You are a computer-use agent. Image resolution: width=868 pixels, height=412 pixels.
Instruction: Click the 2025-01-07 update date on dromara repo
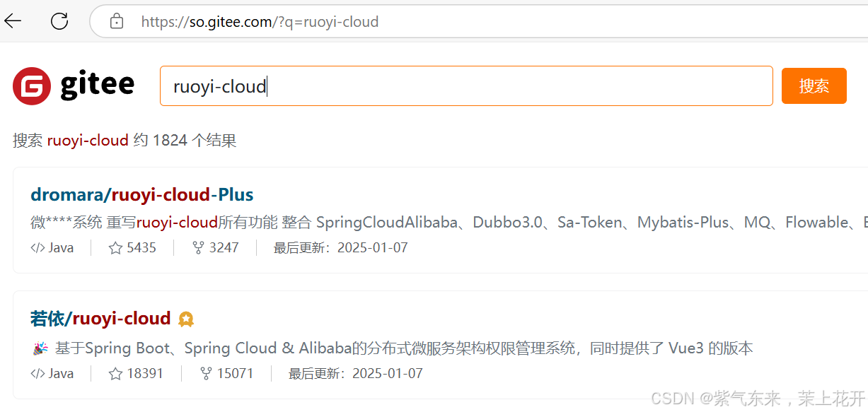coord(373,247)
